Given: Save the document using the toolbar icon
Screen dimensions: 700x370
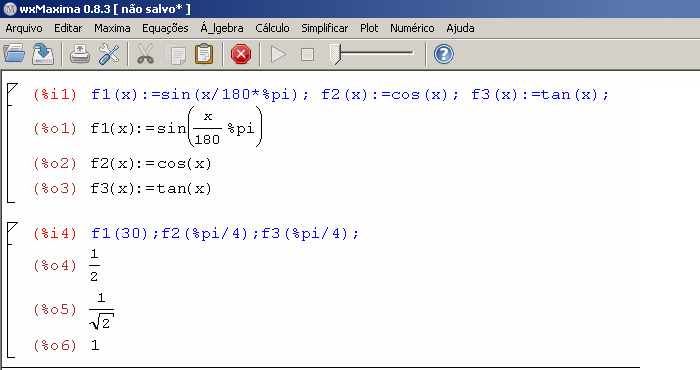Looking at the screenshot, I should (43, 54).
